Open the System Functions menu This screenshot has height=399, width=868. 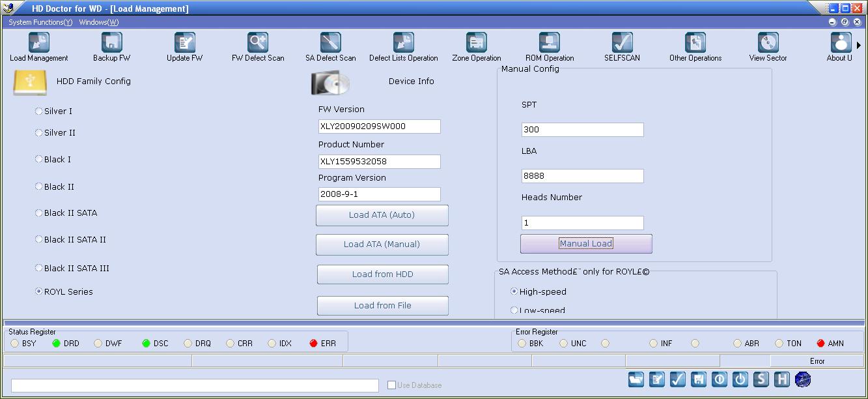click(x=40, y=22)
